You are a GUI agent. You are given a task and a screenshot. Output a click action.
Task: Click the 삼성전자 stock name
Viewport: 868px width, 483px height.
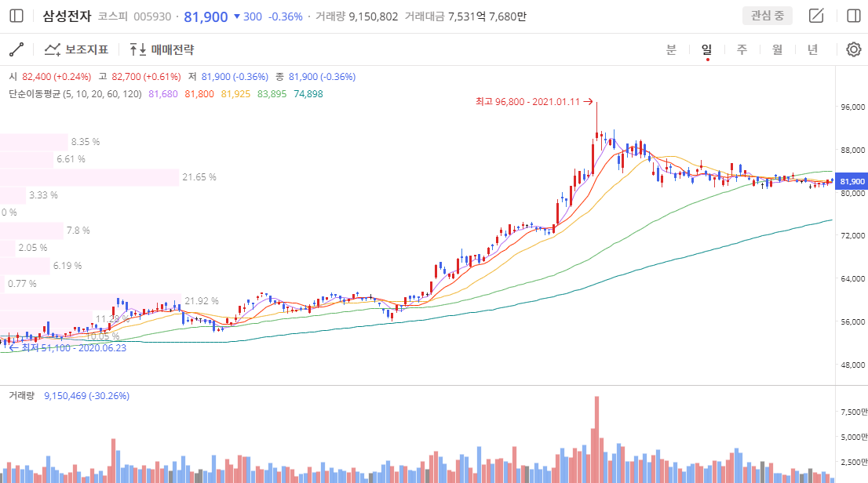tap(67, 16)
